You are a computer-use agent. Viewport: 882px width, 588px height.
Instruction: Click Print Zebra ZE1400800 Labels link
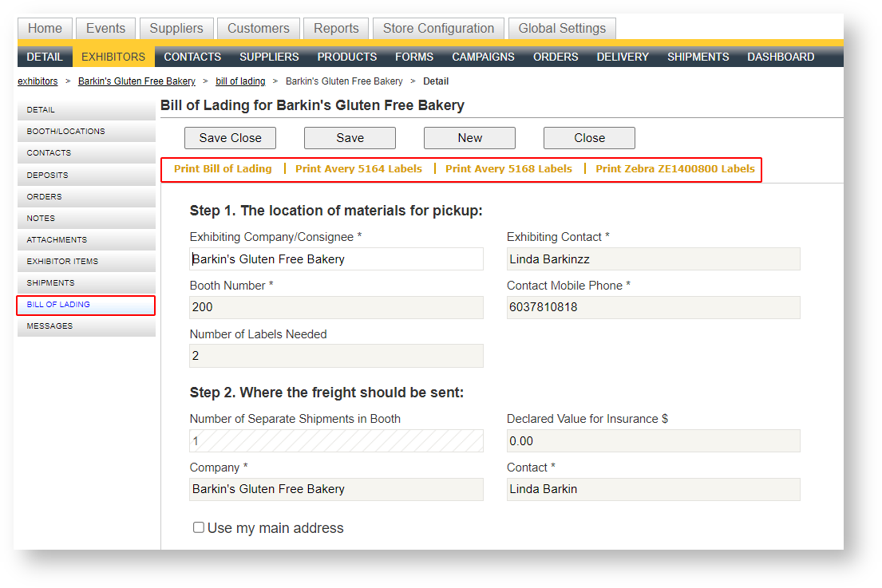point(674,169)
